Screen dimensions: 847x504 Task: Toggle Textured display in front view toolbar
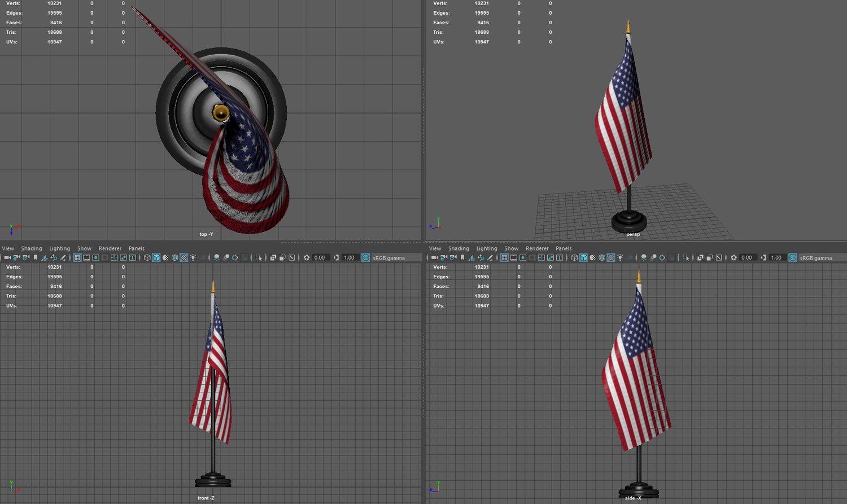click(184, 257)
